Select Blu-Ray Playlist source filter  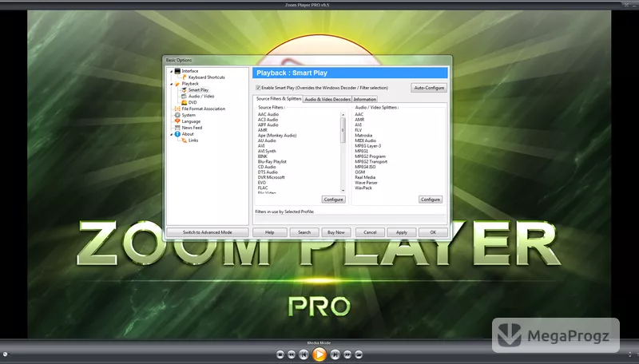click(x=272, y=161)
